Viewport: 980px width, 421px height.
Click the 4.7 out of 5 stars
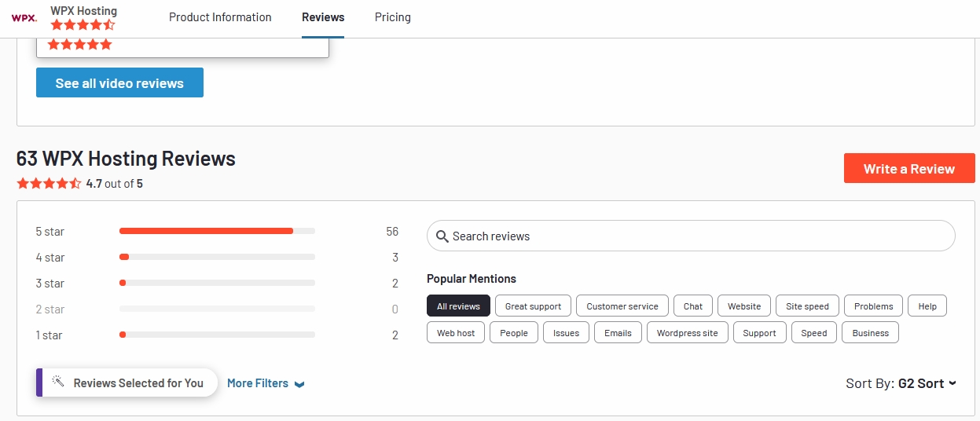(49, 184)
